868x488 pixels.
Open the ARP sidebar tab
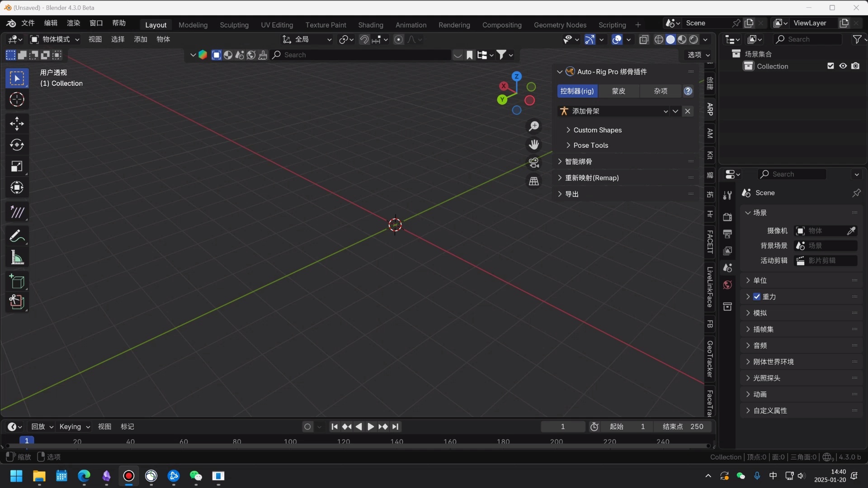pyautogui.click(x=710, y=109)
